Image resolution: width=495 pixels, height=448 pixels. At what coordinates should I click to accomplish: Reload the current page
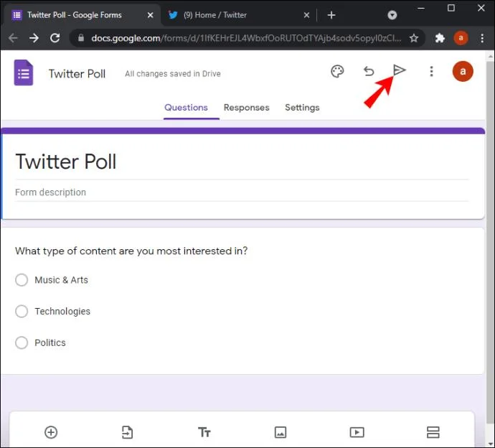coord(55,38)
